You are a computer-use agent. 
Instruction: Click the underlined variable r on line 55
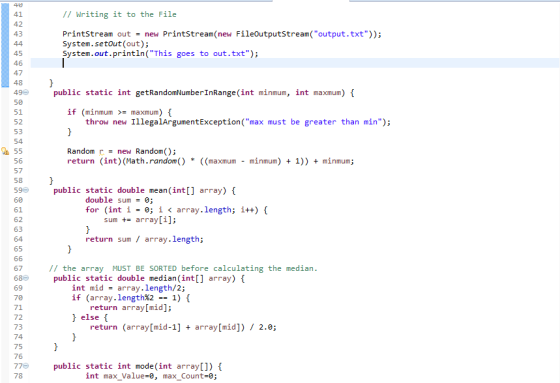101,151
